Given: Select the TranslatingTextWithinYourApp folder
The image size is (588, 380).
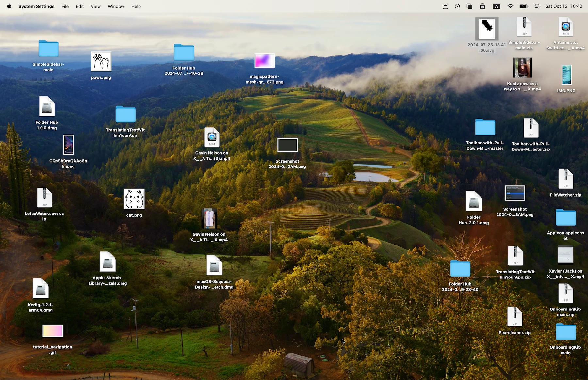Looking at the screenshot, I should [x=125, y=115].
